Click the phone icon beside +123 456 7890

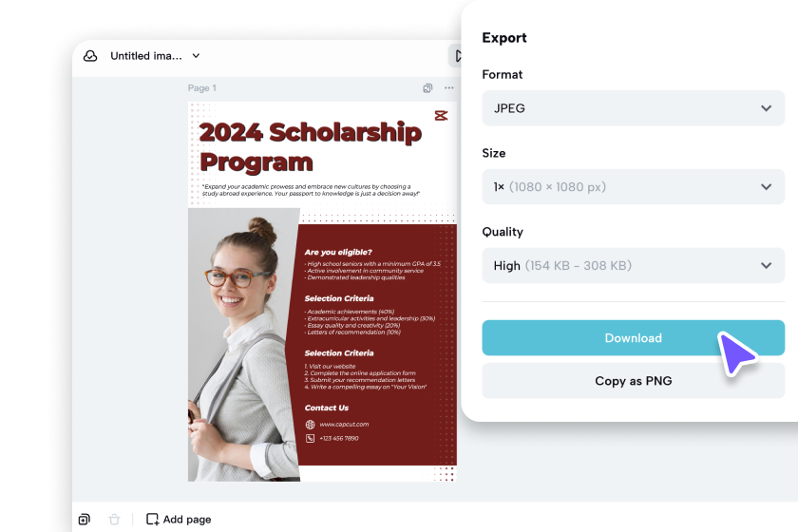click(x=310, y=438)
